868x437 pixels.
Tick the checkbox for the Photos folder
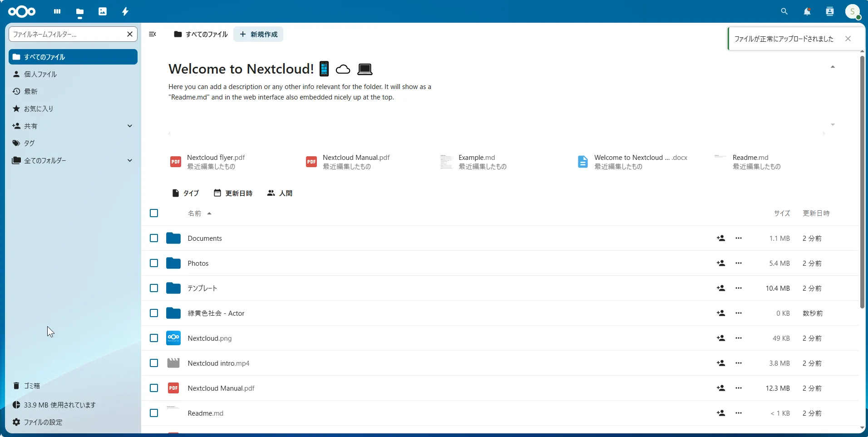tap(154, 263)
